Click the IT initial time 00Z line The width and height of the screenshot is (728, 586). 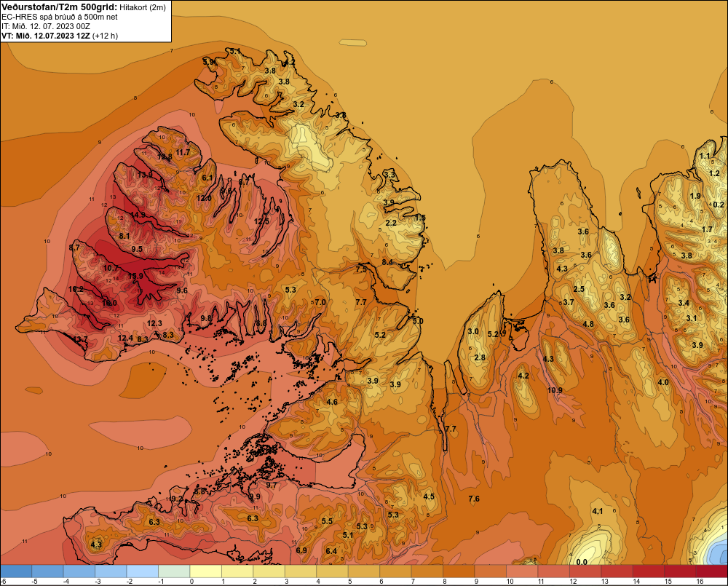pyautogui.click(x=45, y=26)
